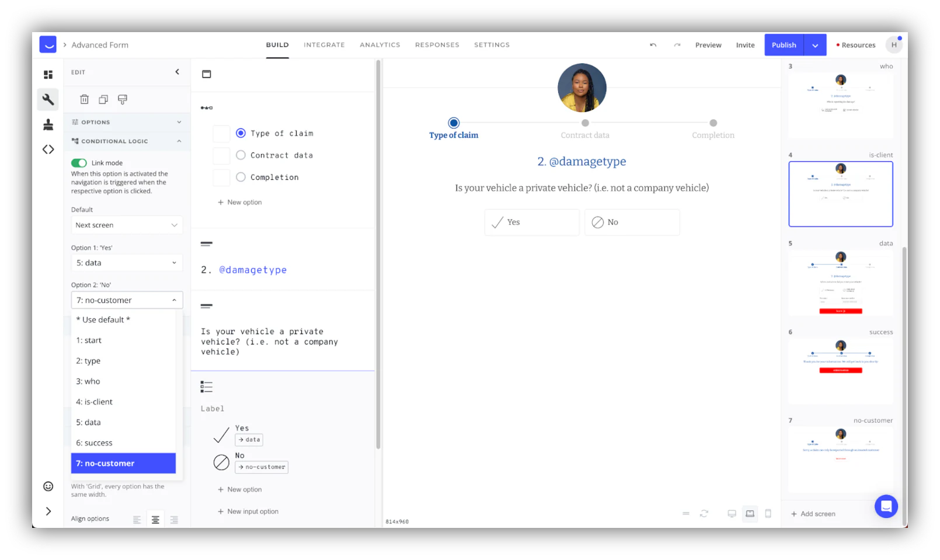Click the undo arrow in top bar

(653, 45)
